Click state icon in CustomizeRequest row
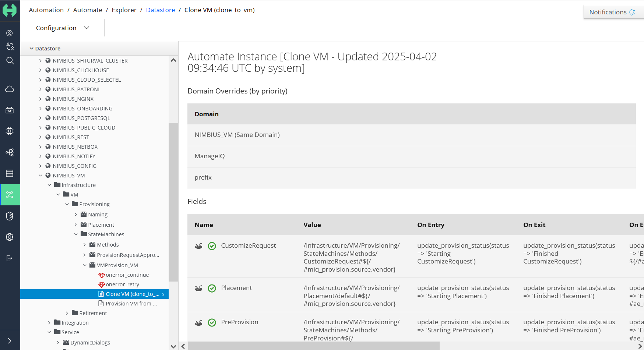 point(198,246)
